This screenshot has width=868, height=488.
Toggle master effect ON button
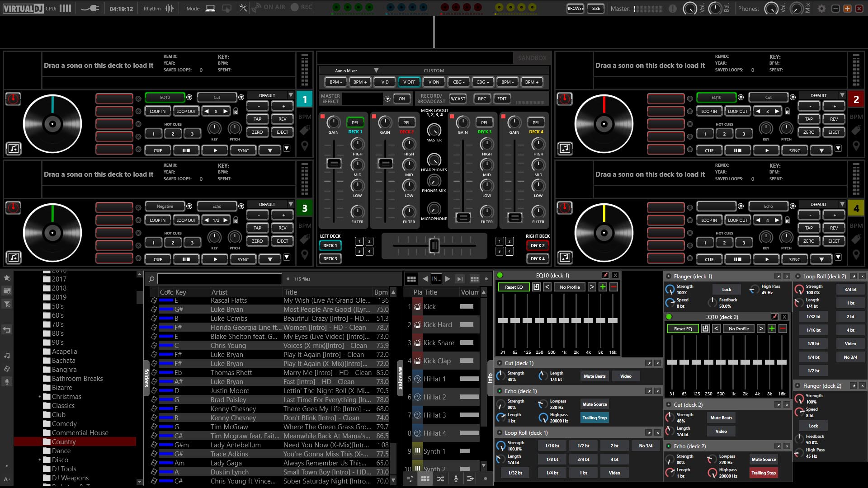pyautogui.click(x=401, y=99)
